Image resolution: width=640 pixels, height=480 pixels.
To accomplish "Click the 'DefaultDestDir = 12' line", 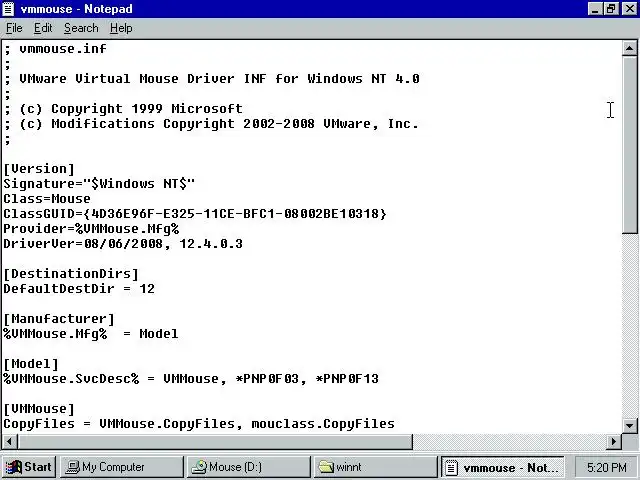I will click(x=79, y=289).
